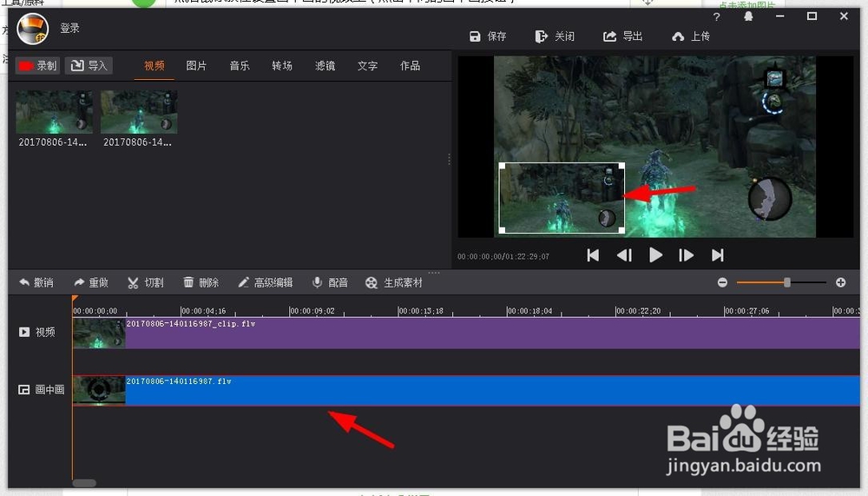
Task: Switch to the 图片 tab
Action: click(196, 66)
